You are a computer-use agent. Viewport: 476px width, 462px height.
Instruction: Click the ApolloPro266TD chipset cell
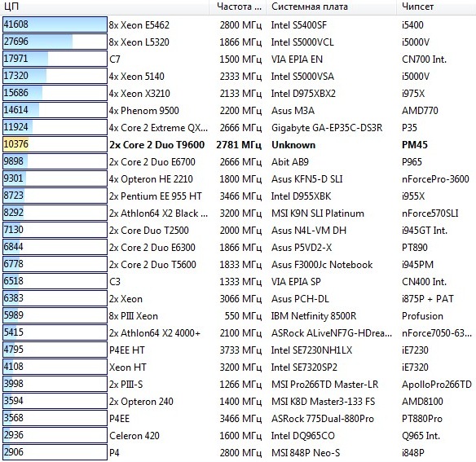pos(437,385)
